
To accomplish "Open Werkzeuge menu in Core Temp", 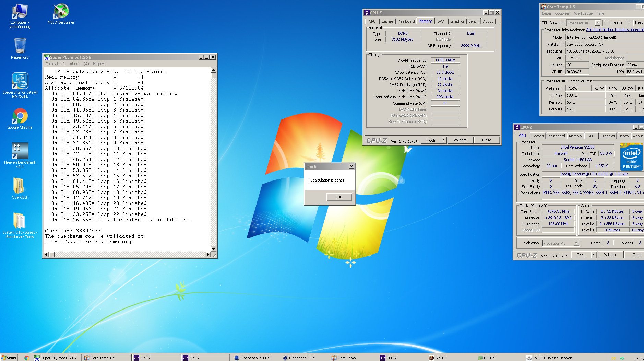I will (x=583, y=14).
